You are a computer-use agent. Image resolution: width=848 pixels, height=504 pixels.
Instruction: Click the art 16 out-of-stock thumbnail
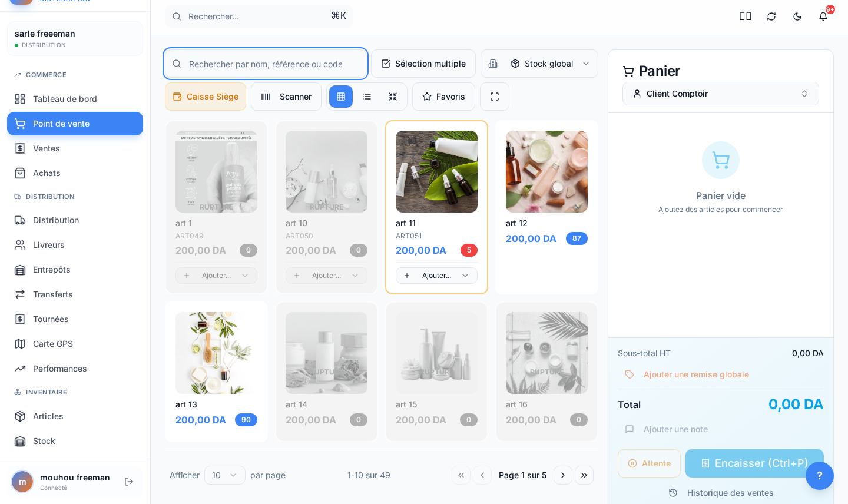[546, 353]
